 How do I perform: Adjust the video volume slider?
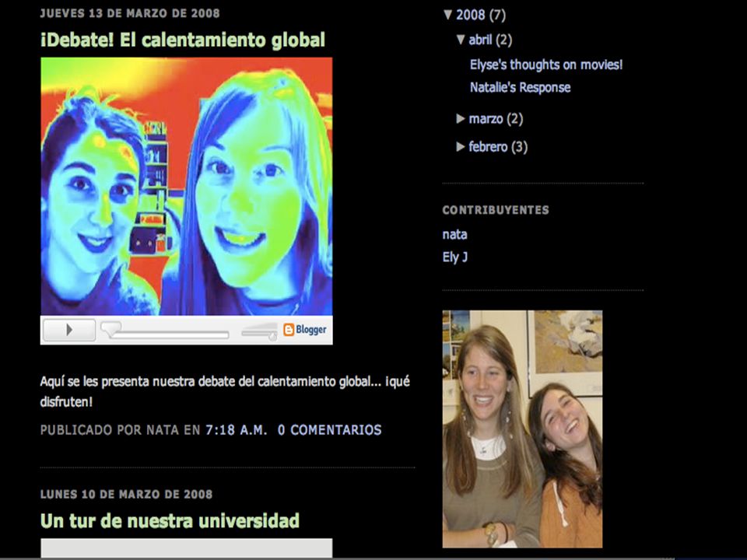coord(260,331)
